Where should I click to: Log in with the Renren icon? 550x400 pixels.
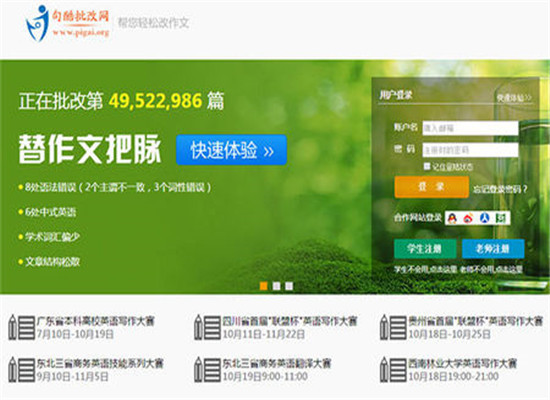coord(485,218)
